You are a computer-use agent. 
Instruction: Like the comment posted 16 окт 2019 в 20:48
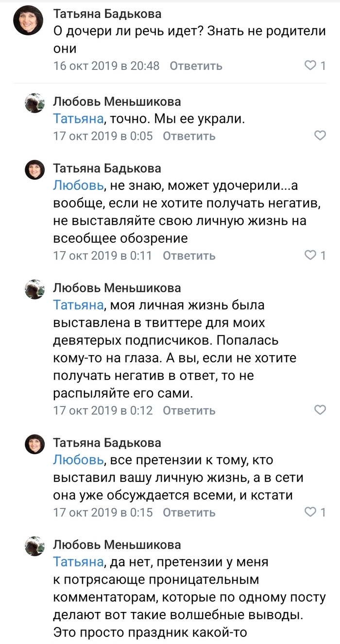click(310, 66)
